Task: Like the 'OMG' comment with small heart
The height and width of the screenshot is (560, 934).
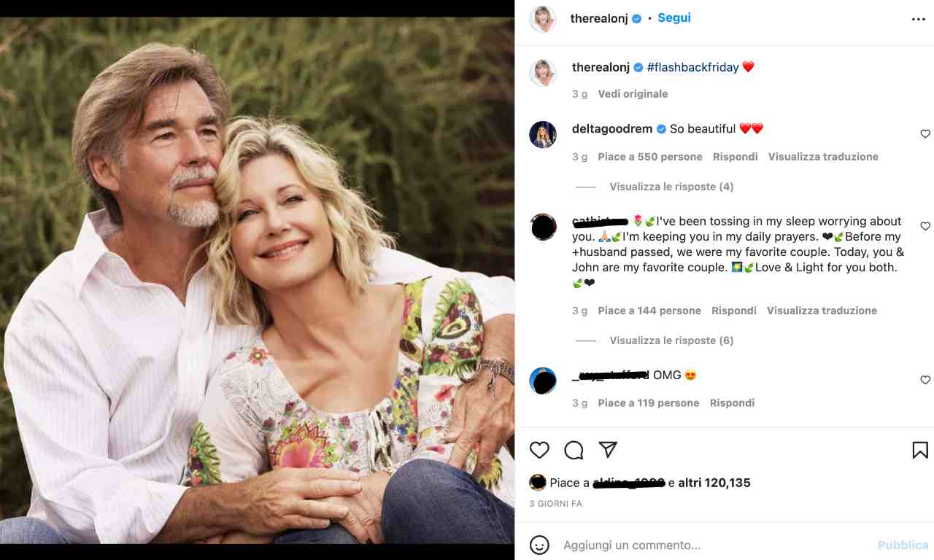Action: coord(925,380)
